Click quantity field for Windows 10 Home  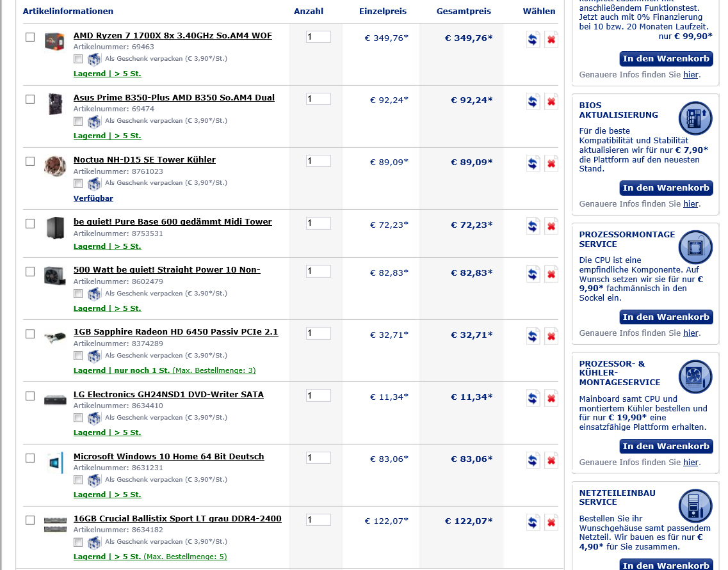pos(318,458)
